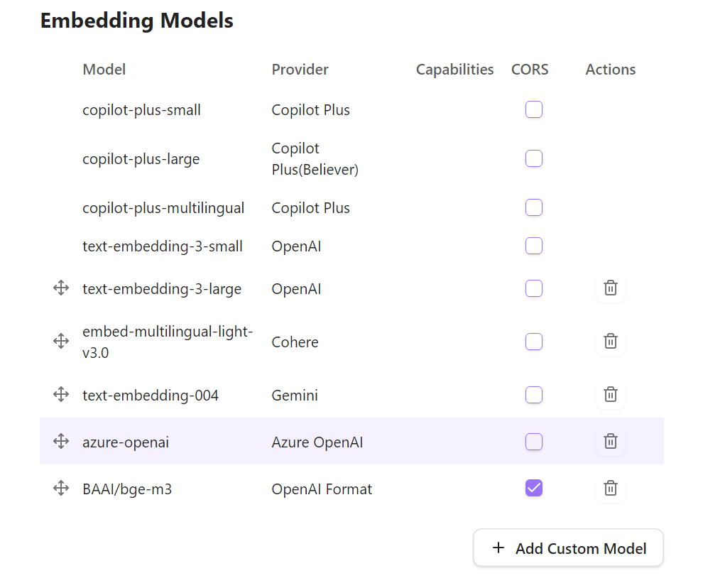Enable CORS for copilot-plus-multilingual
The image size is (703, 588).
534,208
